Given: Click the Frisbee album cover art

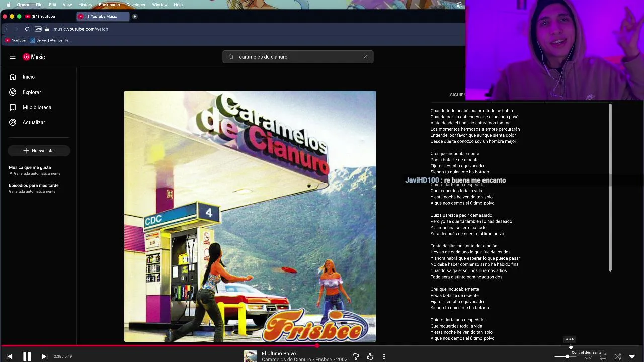Looking at the screenshot, I should [250, 216].
